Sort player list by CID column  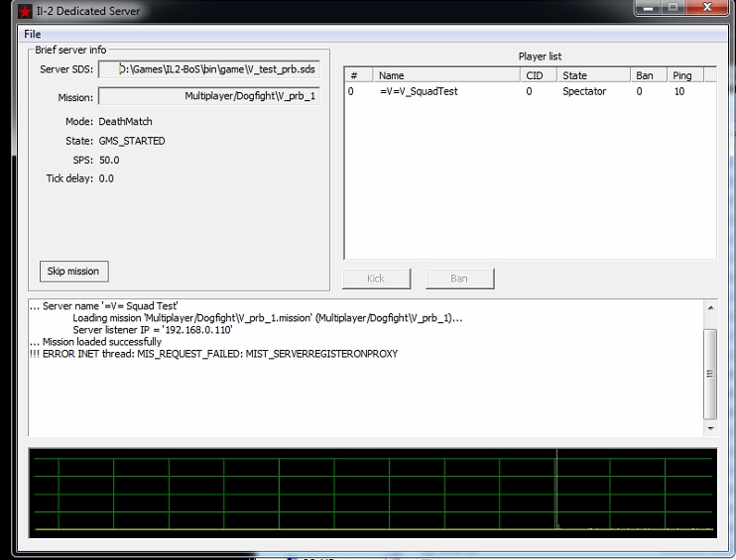[539, 75]
